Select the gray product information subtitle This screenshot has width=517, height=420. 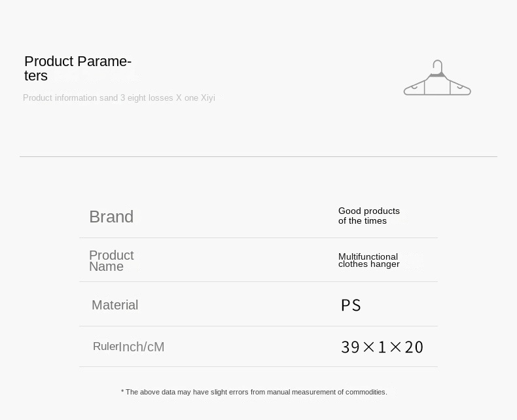[x=118, y=98]
